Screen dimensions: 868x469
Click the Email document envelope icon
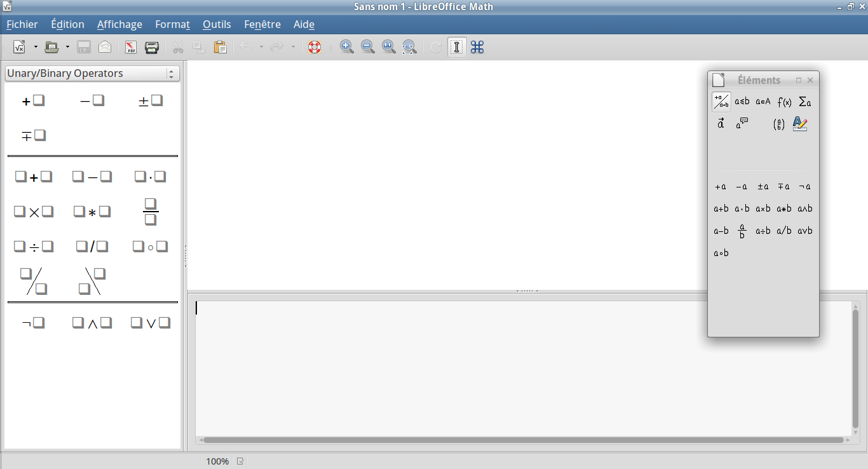click(105, 47)
